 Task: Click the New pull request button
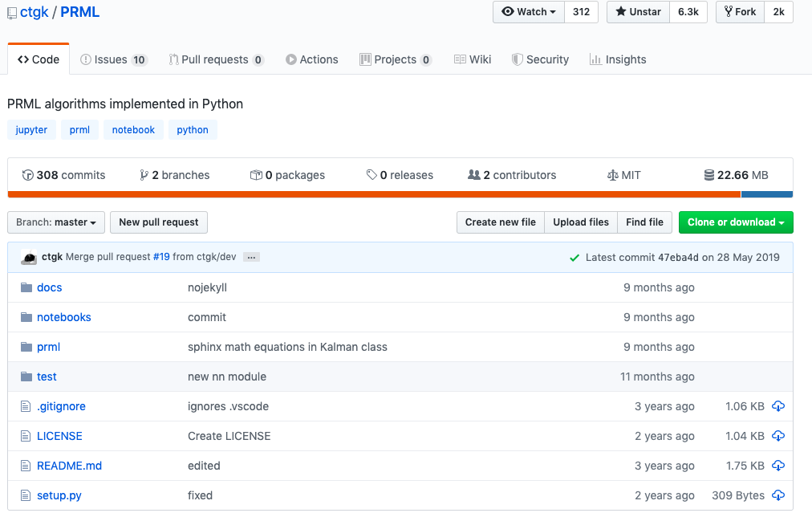[158, 222]
